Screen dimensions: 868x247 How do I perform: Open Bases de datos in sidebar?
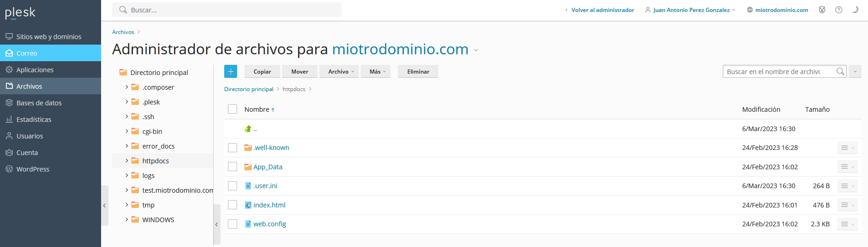coord(39,103)
